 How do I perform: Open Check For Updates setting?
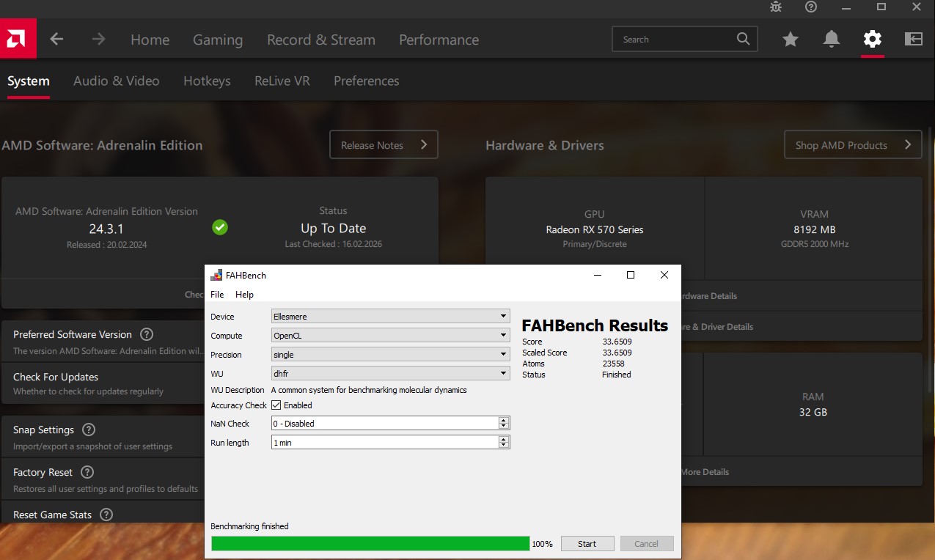click(102, 383)
